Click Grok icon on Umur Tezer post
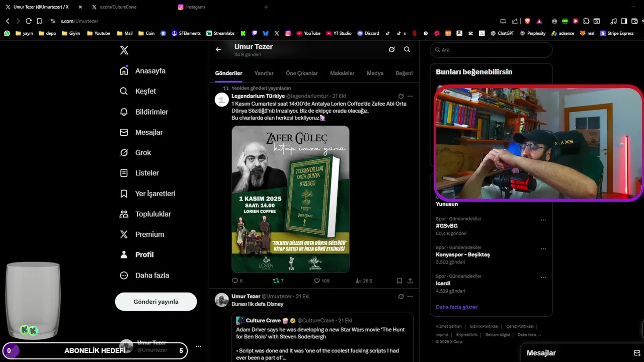644x362 pixels. coord(401,297)
